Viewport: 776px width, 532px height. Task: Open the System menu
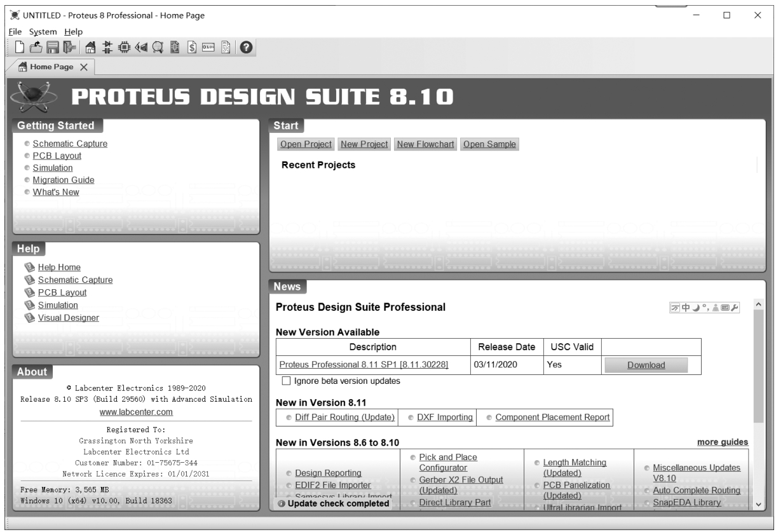tap(43, 32)
